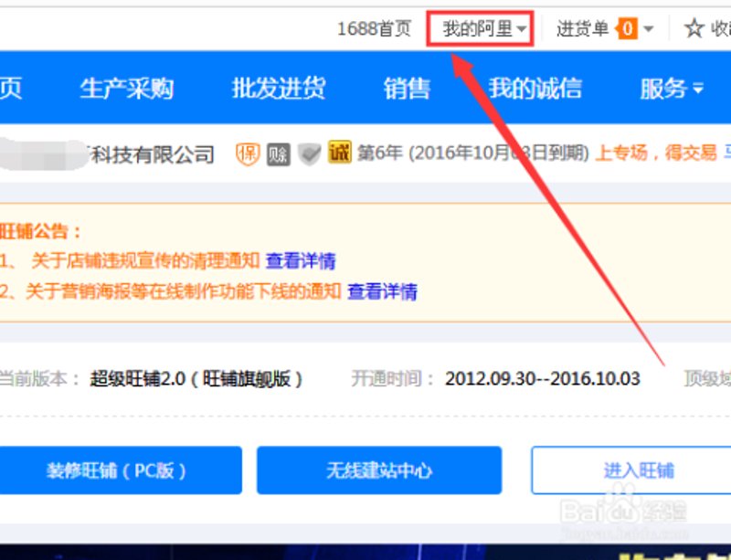Viewport: 731px width, 560px height.
Task: Open the 1688首页 link
Action: tap(374, 29)
